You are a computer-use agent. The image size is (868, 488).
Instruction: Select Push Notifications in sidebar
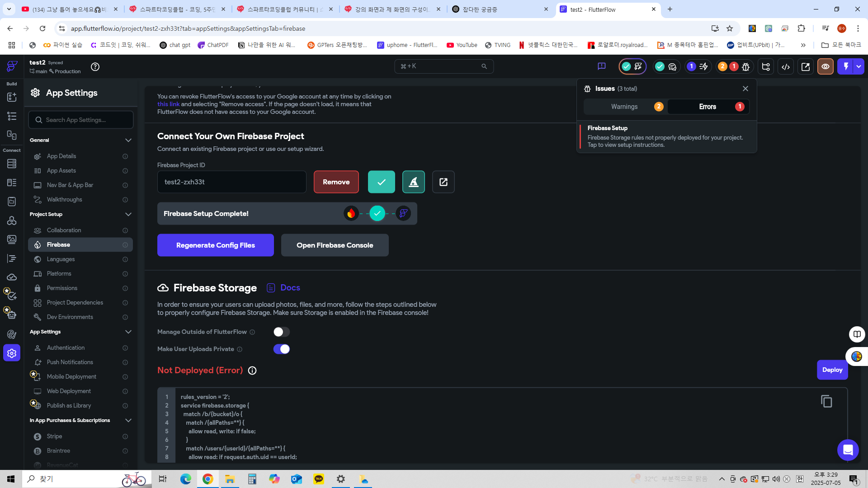(80, 362)
